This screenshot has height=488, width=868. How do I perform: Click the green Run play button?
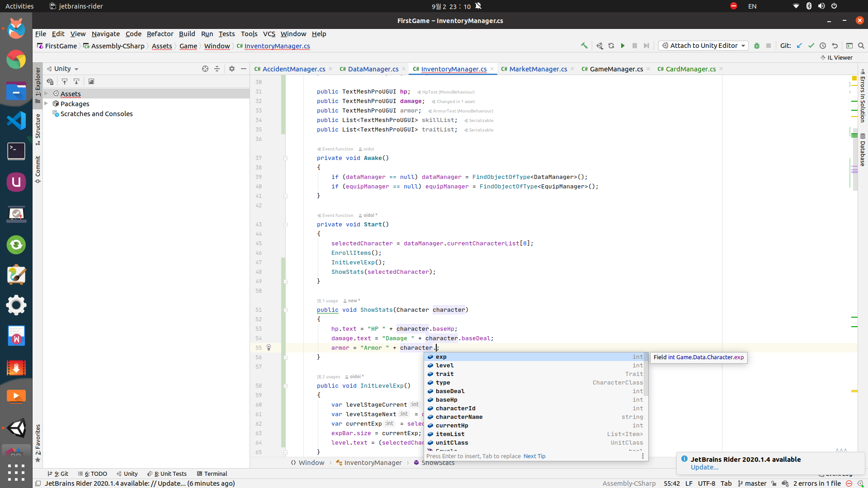coord(623,46)
